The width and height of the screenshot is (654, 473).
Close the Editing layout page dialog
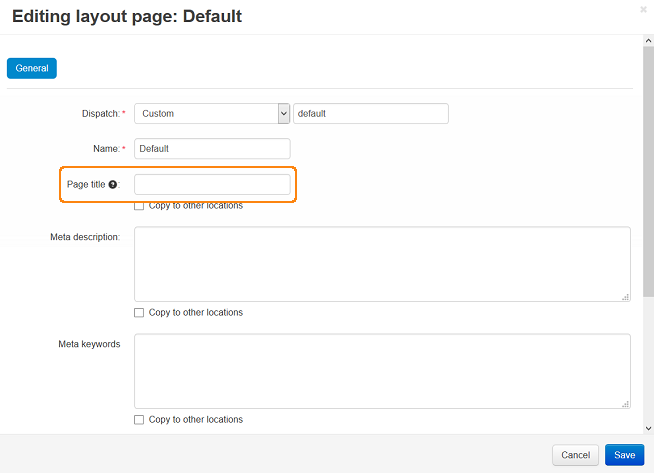pyautogui.click(x=643, y=10)
